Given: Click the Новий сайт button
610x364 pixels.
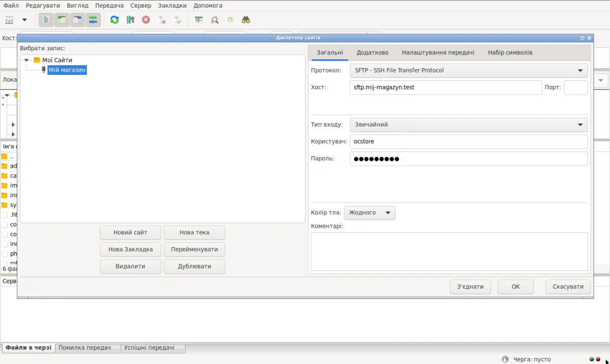Looking at the screenshot, I should [131, 233].
